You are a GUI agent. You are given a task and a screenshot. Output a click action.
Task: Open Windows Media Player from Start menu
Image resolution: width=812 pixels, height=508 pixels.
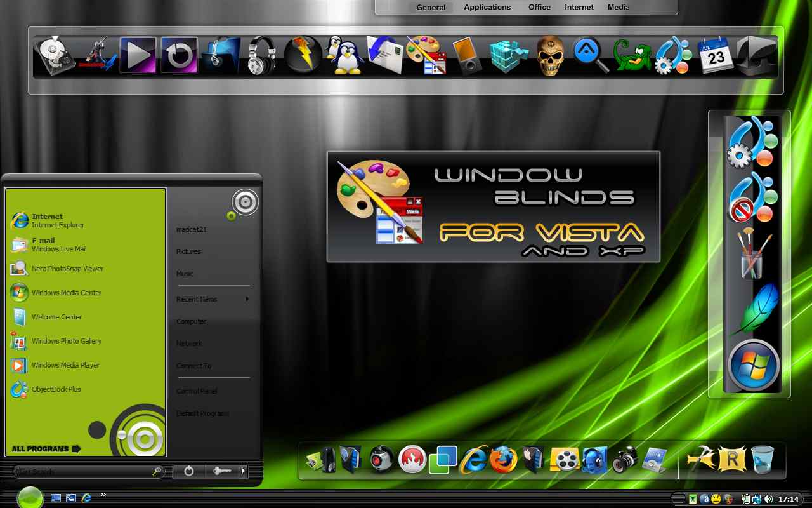click(x=86, y=365)
